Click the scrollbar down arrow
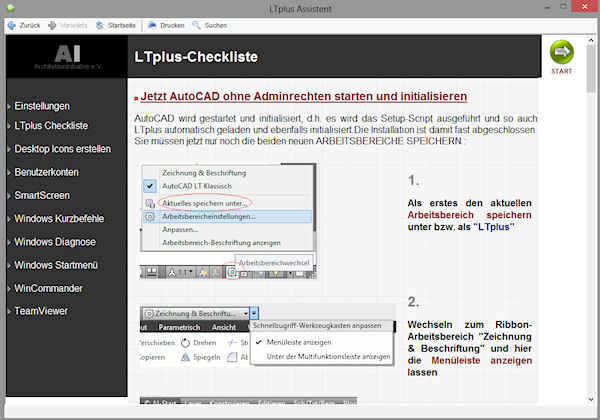This screenshot has height=420, width=600. pos(591,399)
